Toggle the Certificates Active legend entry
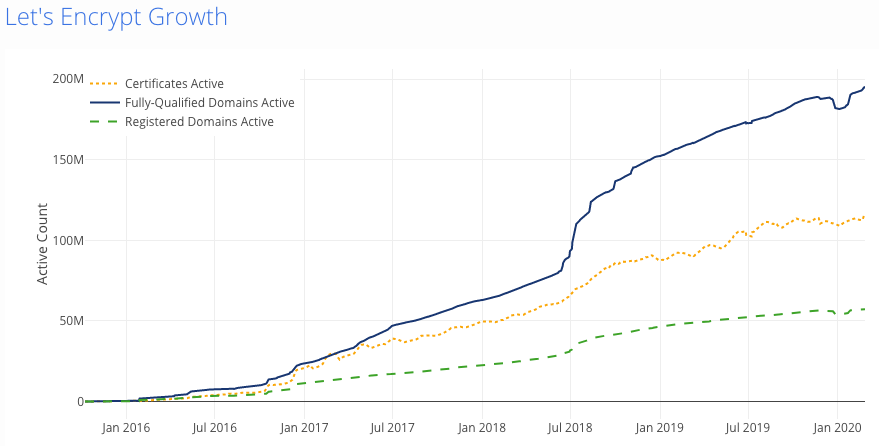Viewport: 879px width, 446px height. tap(174, 83)
